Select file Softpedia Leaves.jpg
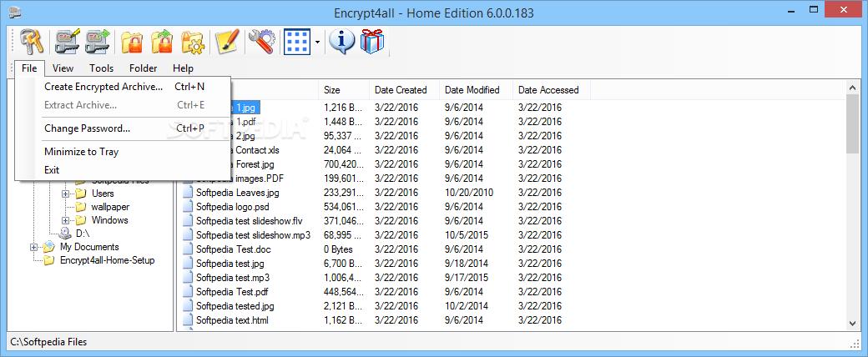The width and height of the screenshot is (868, 357). coord(238,193)
